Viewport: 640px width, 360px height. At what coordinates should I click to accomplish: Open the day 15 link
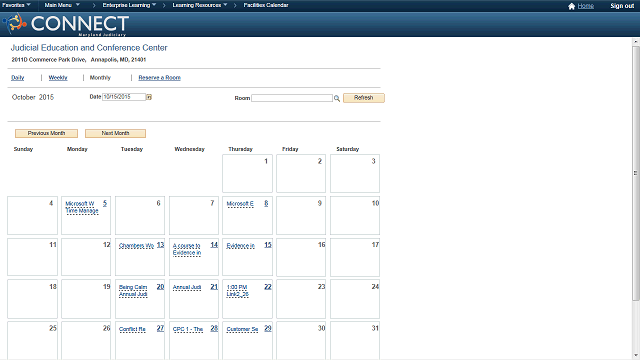tap(268, 245)
